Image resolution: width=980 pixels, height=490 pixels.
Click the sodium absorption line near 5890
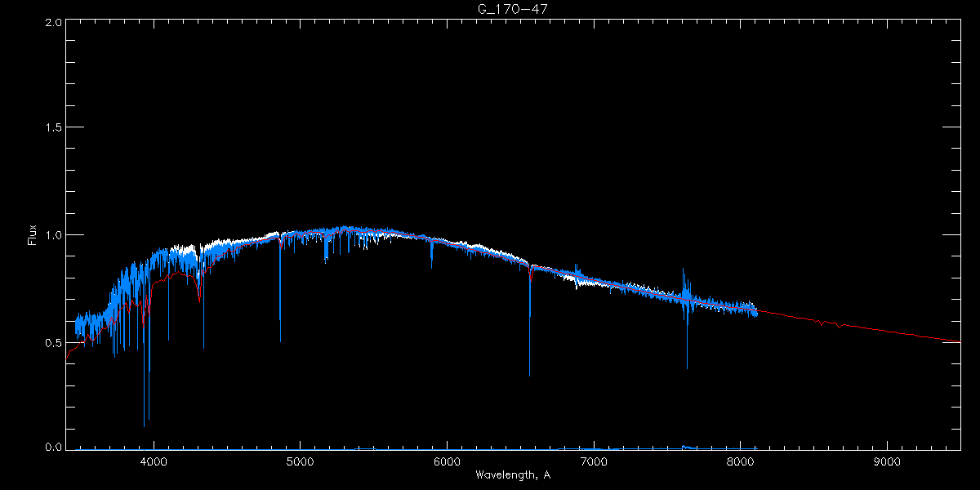[432, 253]
